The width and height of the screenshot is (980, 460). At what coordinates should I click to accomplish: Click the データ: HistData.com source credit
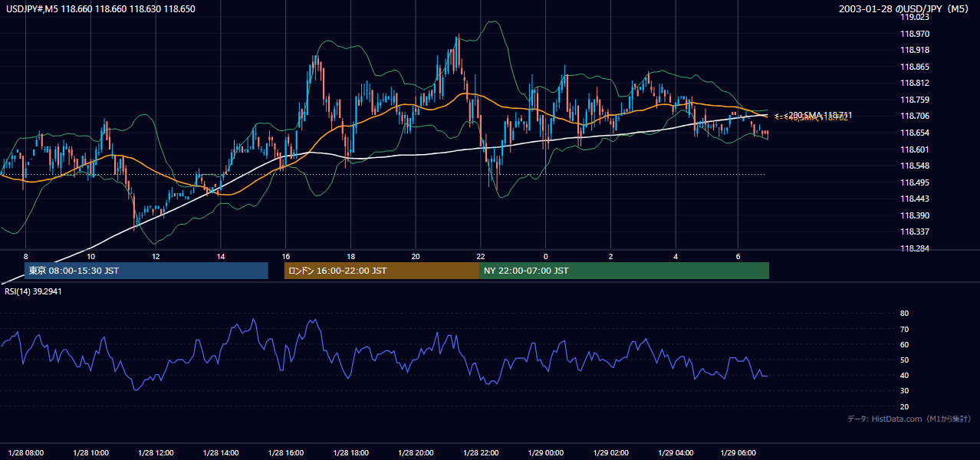(909, 419)
